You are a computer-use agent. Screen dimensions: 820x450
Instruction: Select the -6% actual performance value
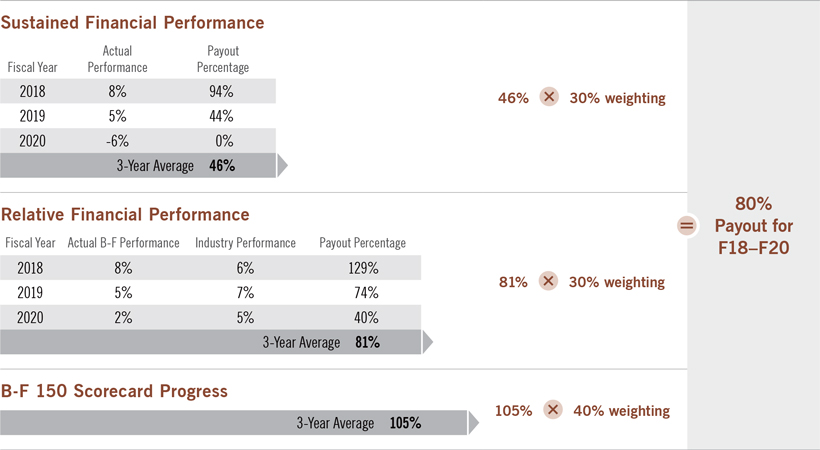tap(117, 141)
